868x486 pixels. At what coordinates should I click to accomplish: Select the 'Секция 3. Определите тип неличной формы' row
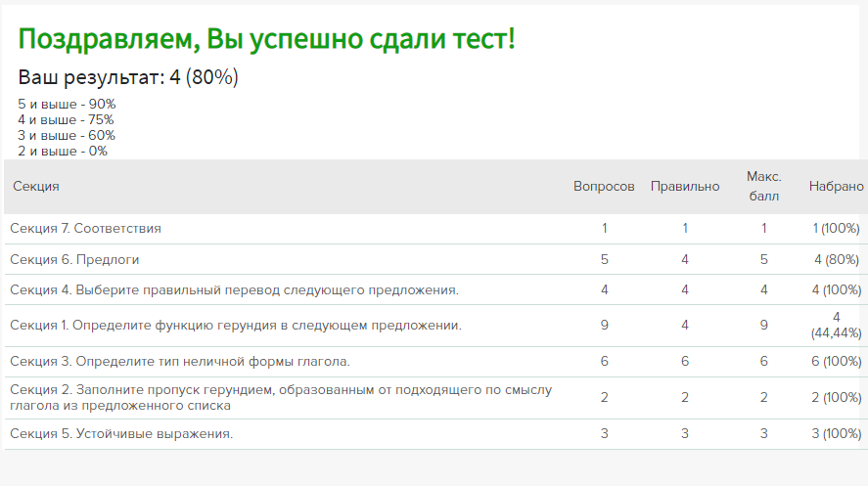tap(180, 362)
